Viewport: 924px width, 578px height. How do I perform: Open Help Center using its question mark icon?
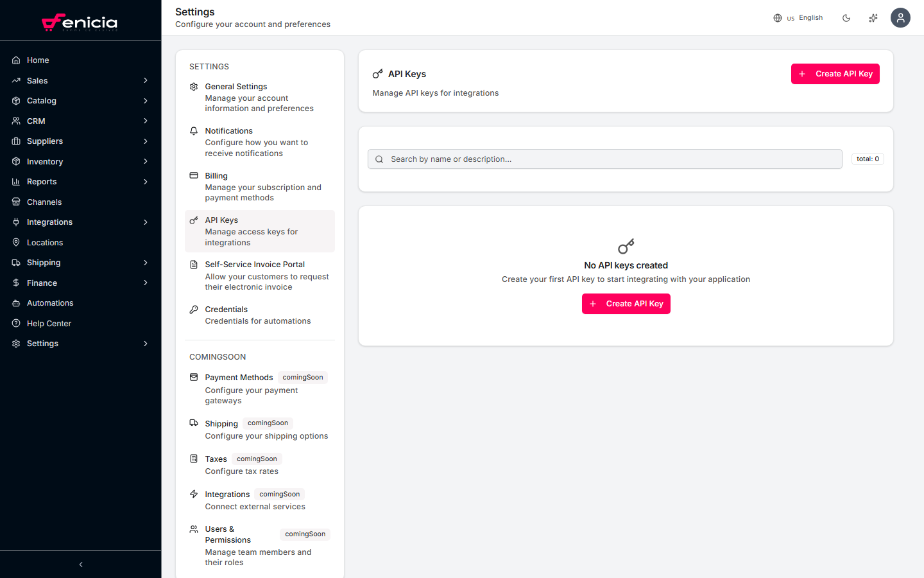click(x=15, y=323)
